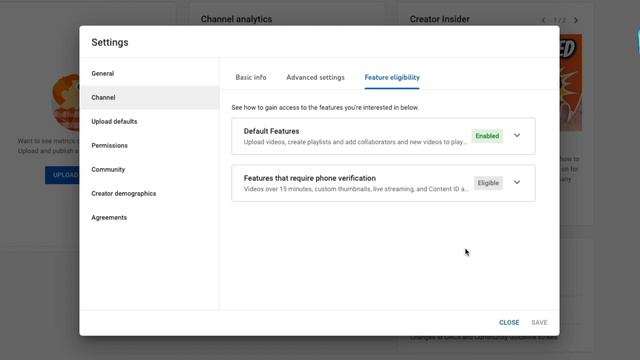Viewport: 640px width, 360px height.
Task: Select Channel in settings sidebar
Action: point(149,98)
